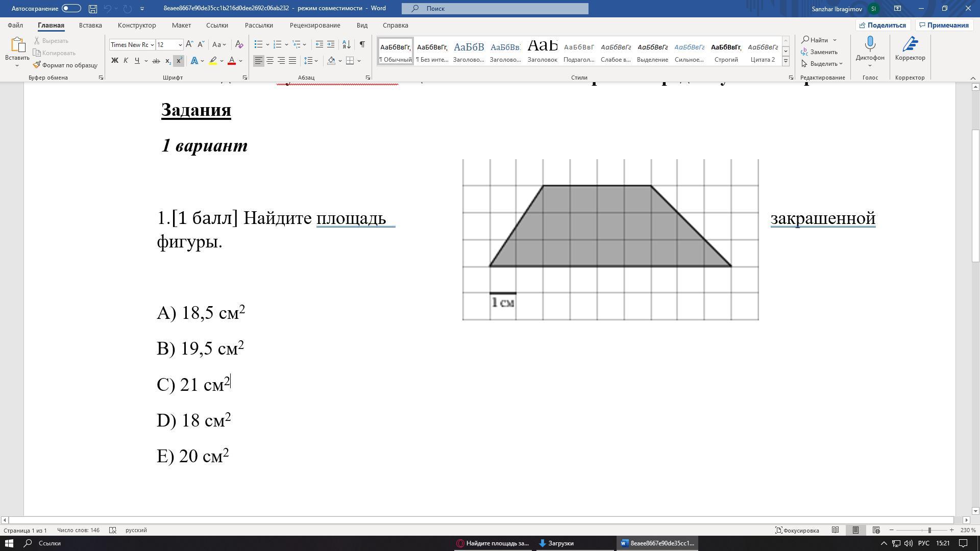Toggle superscript formatting
The height and width of the screenshot is (551, 980).
pos(179,61)
